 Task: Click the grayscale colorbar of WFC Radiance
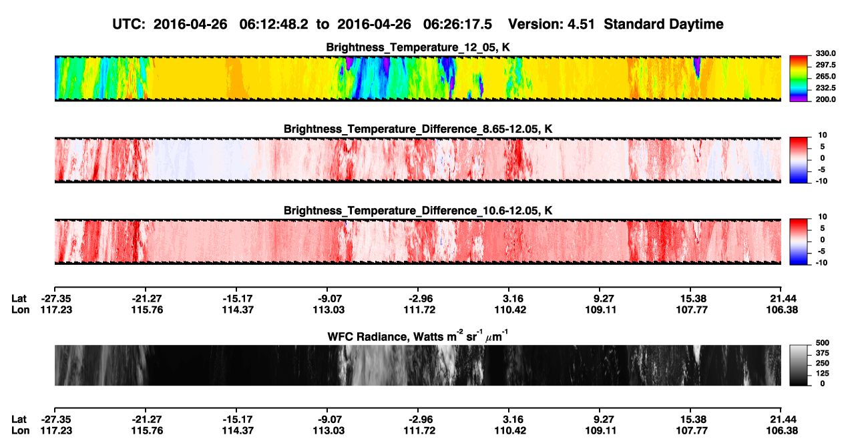[x=799, y=365]
